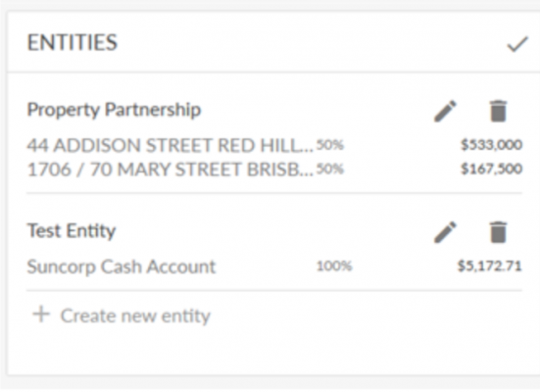Click 50% share beside Addison Street
Image resolution: width=540 pixels, height=392 pixels.
[330, 145]
